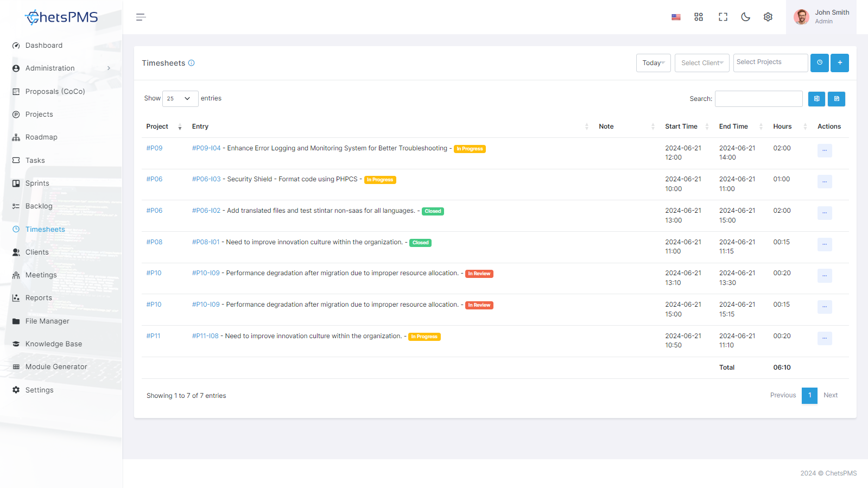Click the blue clock timer button
Screen dimensions: 868x488
[x=820, y=63]
